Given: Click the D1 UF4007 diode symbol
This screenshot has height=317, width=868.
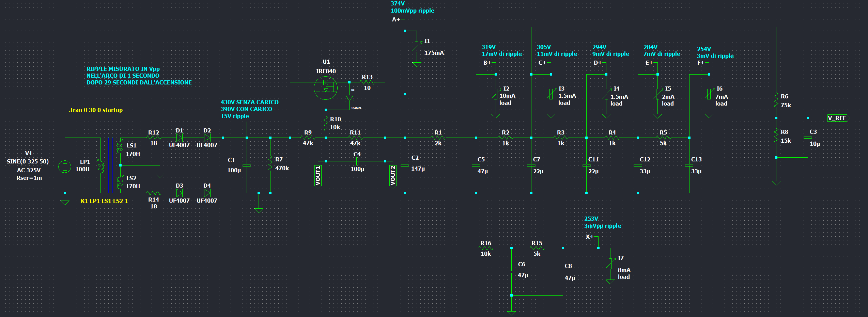Looking at the screenshot, I should point(179,138).
